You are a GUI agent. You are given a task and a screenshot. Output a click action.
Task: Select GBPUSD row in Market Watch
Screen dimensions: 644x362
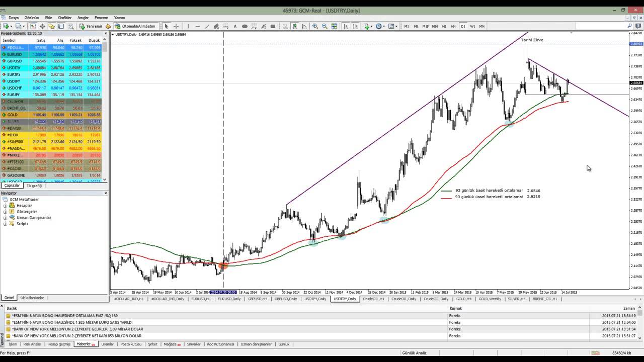tap(51, 61)
